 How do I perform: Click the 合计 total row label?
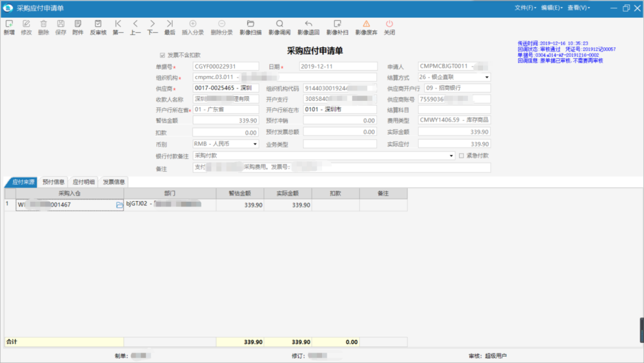coord(12,342)
